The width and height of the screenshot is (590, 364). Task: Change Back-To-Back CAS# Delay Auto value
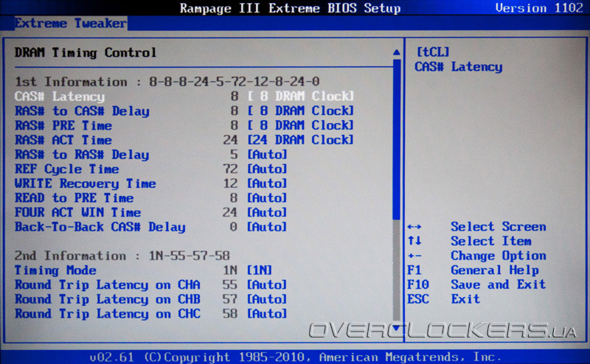(x=267, y=227)
